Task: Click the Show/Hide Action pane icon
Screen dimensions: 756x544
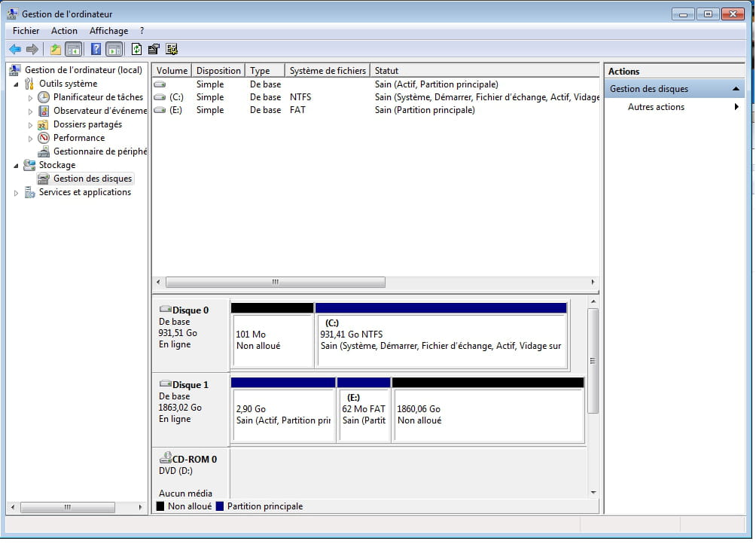Action: tap(114, 50)
